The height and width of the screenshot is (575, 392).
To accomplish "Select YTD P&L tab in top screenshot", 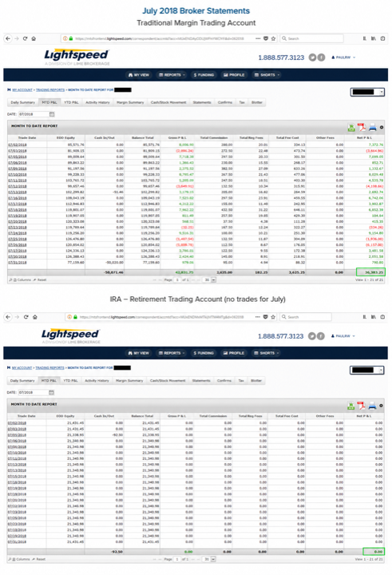I will pyautogui.click(x=71, y=103).
